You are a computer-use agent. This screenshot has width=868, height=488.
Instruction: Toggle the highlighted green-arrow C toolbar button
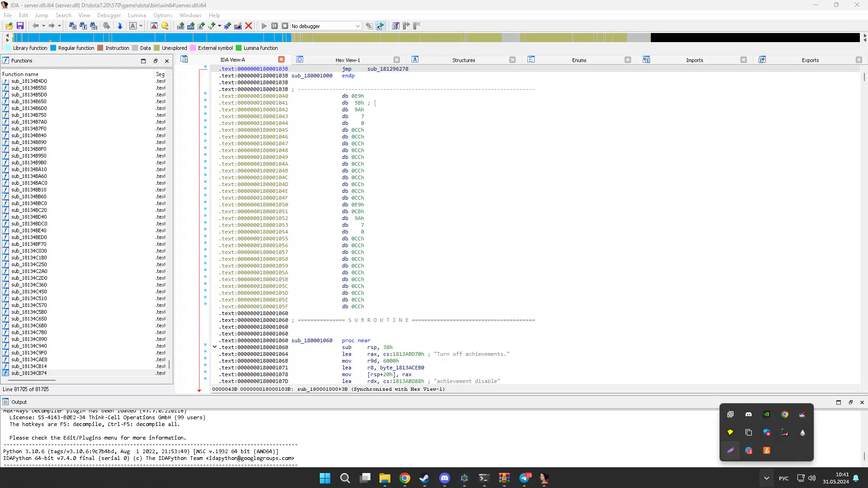pos(380,26)
